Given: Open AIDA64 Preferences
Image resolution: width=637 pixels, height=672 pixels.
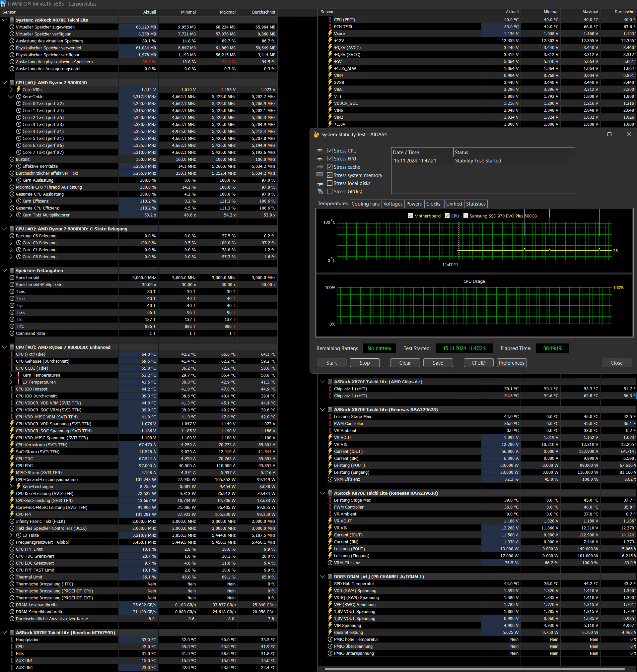Looking at the screenshot, I should [x=512, y=363].
